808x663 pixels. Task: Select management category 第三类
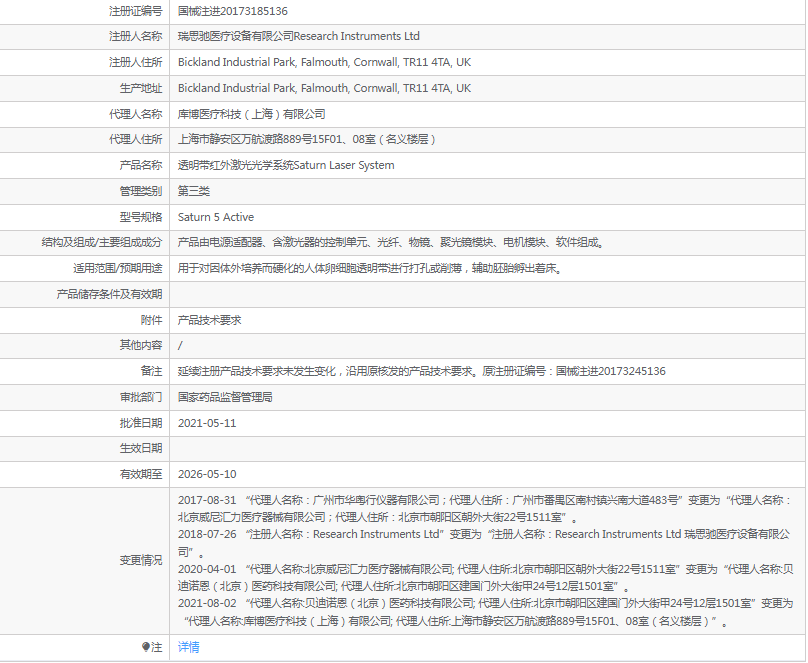point(194,191)
